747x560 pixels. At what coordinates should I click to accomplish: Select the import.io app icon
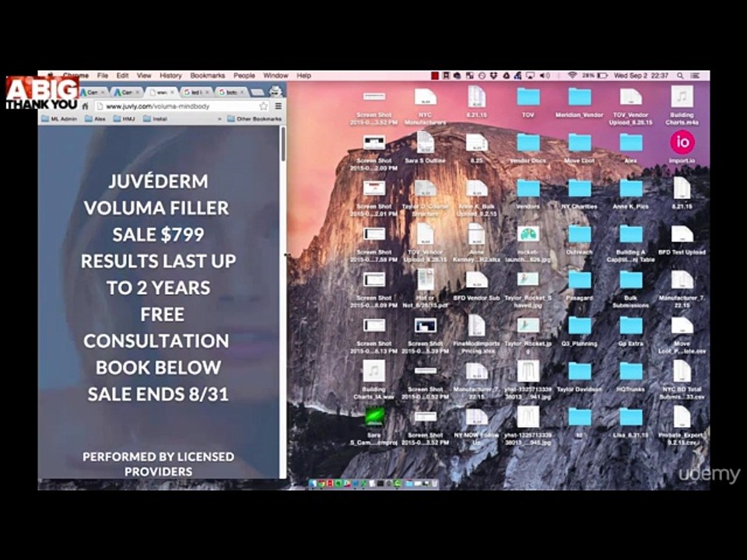(x=682, y=142)
